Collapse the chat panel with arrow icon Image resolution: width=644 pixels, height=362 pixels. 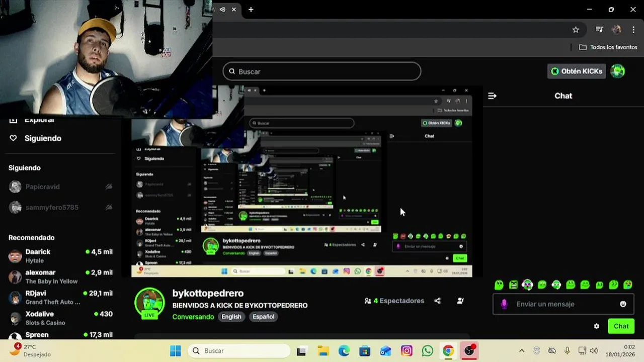pyautogui.click(x=492, y=96)
